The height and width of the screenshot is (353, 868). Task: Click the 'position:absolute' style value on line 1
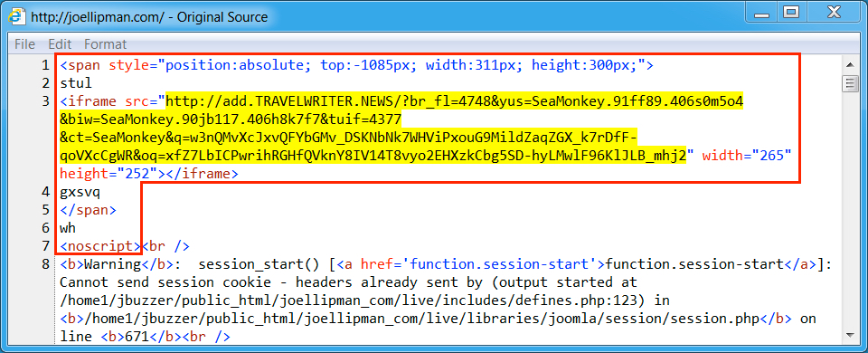(x=235, y=65)
